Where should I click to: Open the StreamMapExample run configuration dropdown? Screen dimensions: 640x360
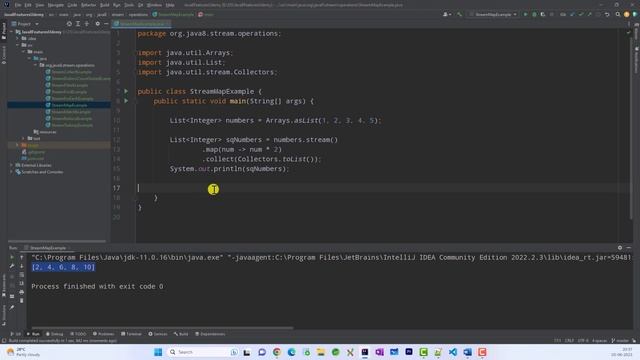493,14
